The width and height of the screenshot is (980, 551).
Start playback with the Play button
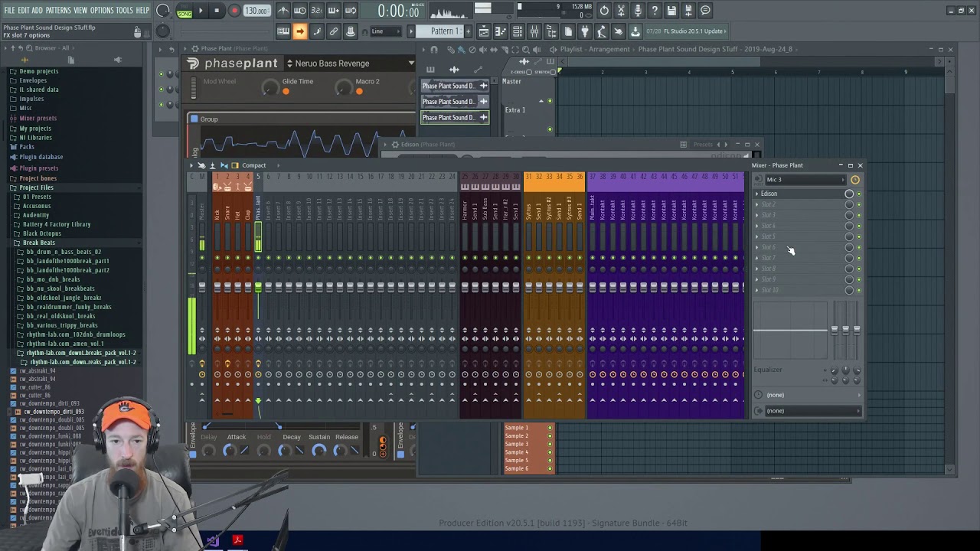(201, 11)
